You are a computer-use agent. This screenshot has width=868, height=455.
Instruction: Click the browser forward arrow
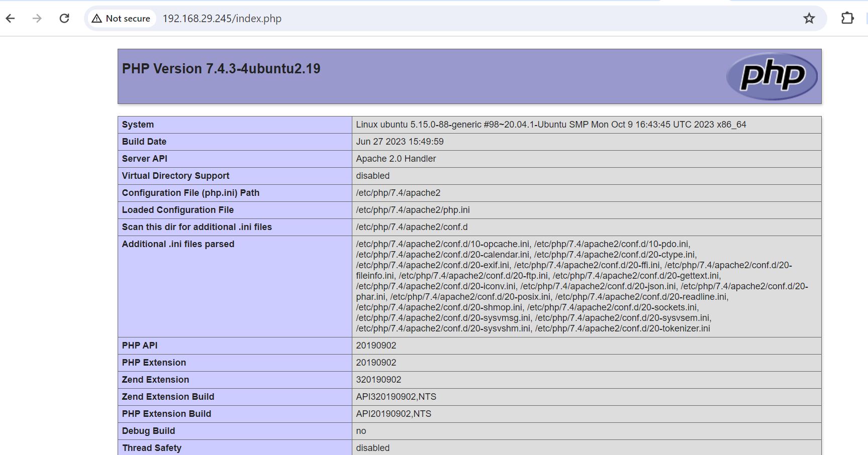coord(37,19)
